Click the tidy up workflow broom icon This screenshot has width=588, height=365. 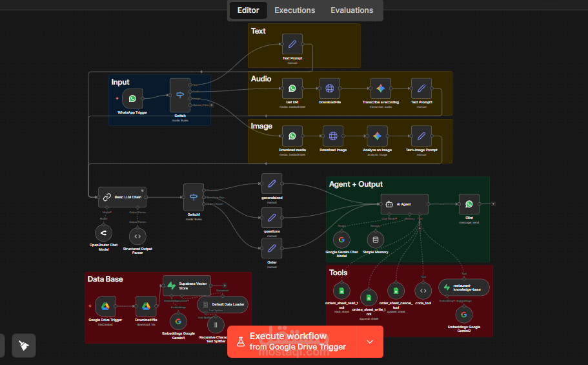(24, 346)
